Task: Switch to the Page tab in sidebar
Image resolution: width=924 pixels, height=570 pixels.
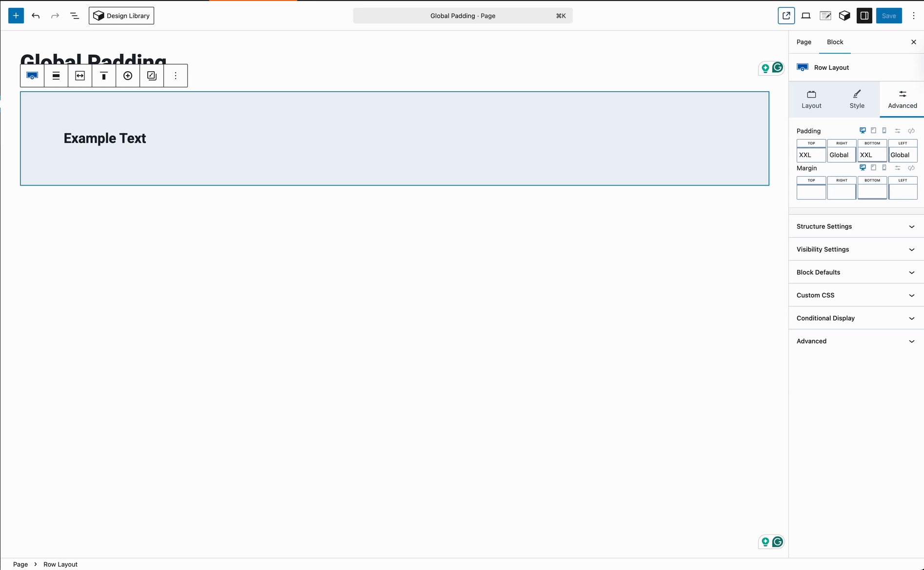Action: (803, 42)
